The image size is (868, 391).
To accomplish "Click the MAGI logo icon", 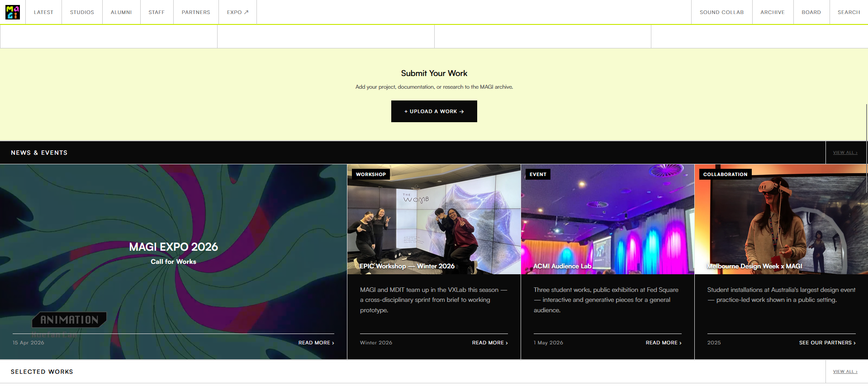I will coord(13,12).
